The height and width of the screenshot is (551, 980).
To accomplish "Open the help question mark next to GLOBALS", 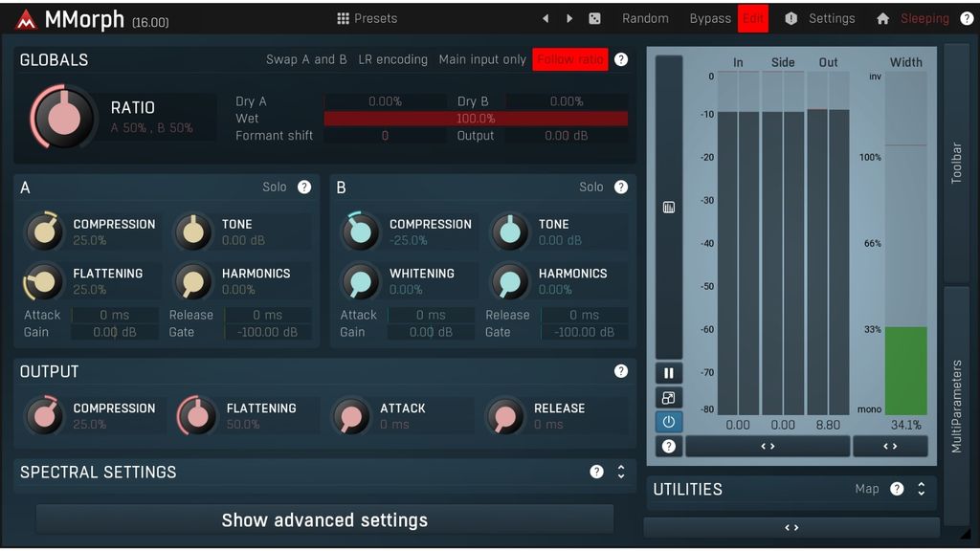I will (x=620, y=59).
